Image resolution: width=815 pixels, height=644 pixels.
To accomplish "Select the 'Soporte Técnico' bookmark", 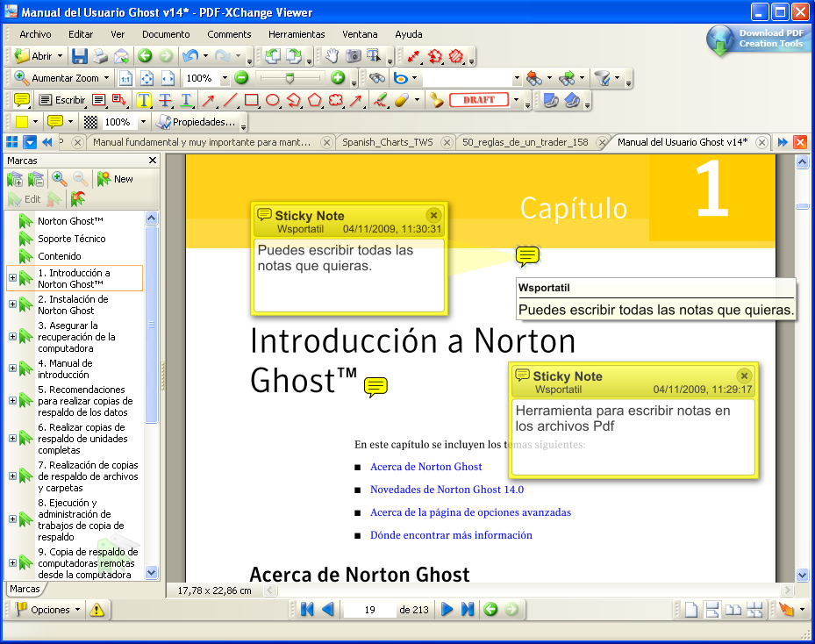I will 72,239.
